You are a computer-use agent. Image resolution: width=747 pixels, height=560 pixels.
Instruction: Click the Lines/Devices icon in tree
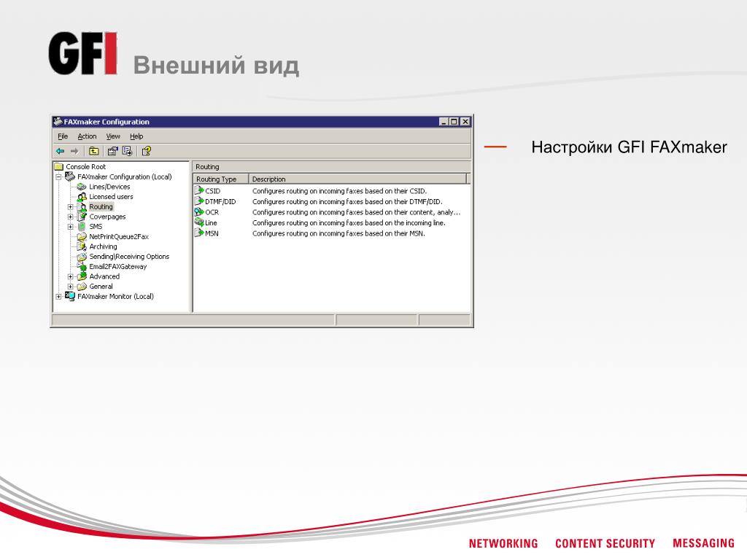click(82, 187)
